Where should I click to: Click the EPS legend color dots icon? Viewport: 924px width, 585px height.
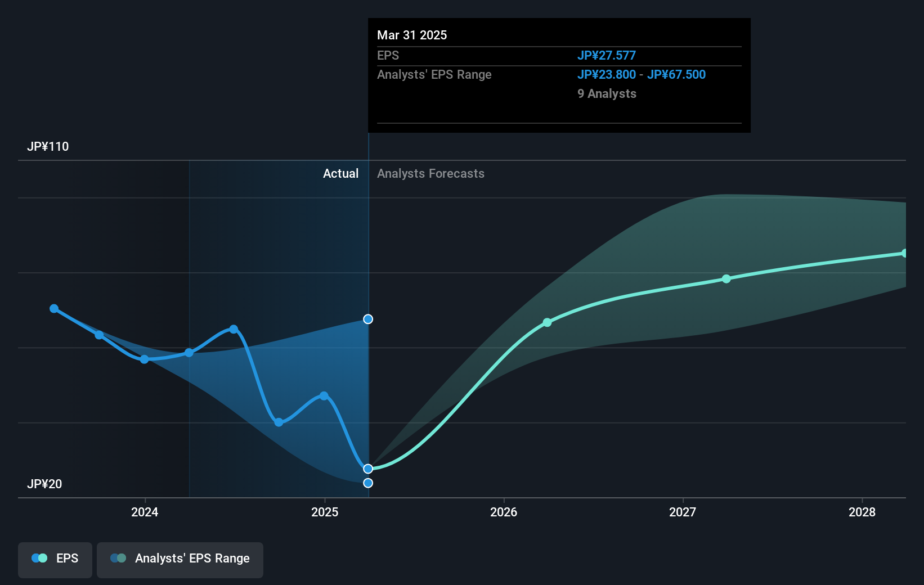(x=39, y=558)
